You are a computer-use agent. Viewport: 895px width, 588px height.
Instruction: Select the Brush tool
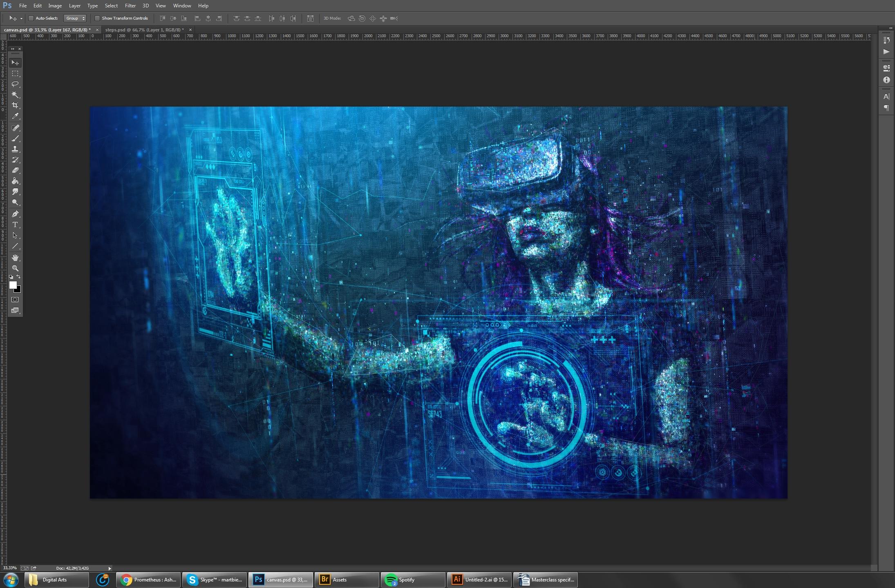coord(15,138)
